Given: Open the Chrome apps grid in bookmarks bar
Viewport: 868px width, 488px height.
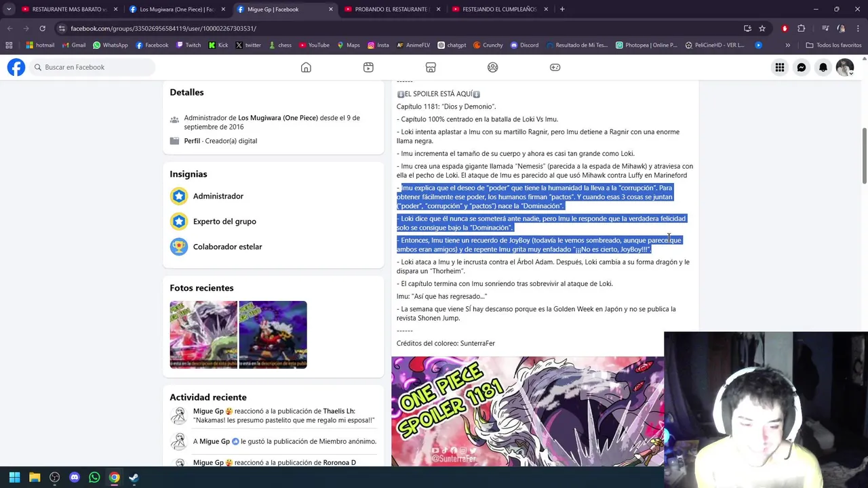Looking at the screenshot, I should click(x=9, y=45).
